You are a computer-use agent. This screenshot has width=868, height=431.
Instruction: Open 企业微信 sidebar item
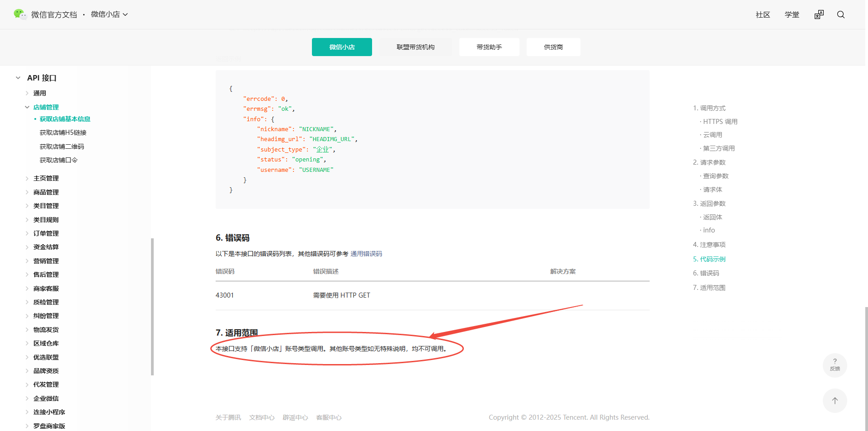click(x=46, y=398)
